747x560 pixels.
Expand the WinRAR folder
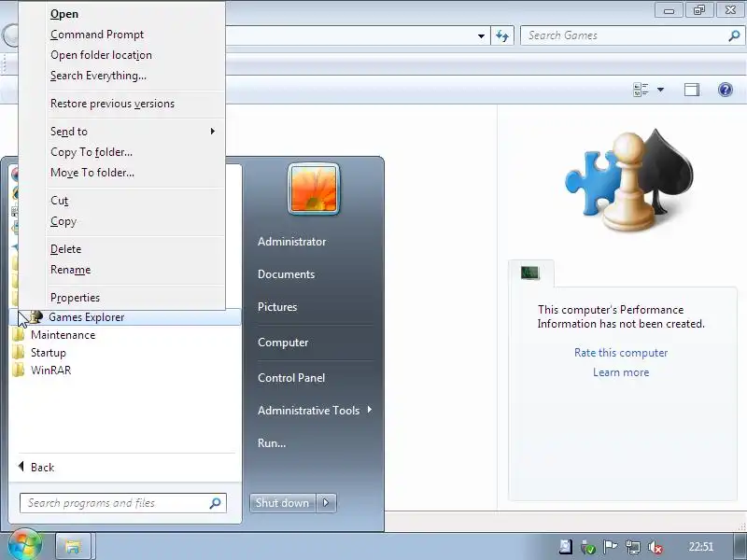(50, 371)
